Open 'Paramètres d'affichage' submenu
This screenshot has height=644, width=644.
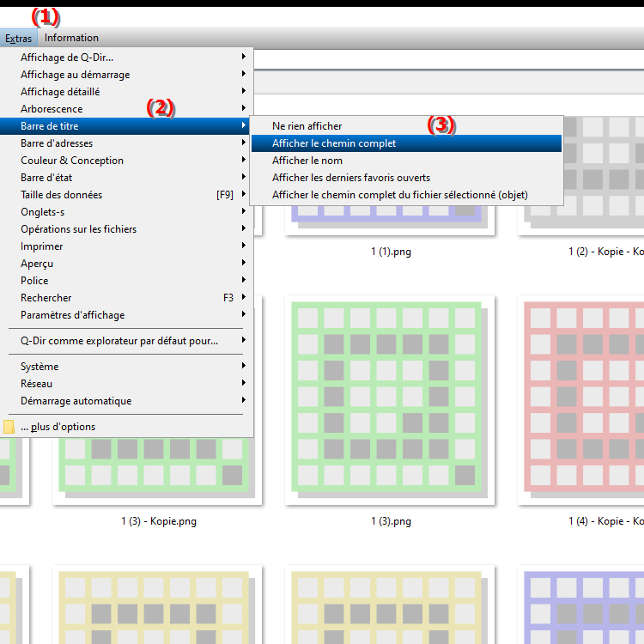click(x=126, y=315)
